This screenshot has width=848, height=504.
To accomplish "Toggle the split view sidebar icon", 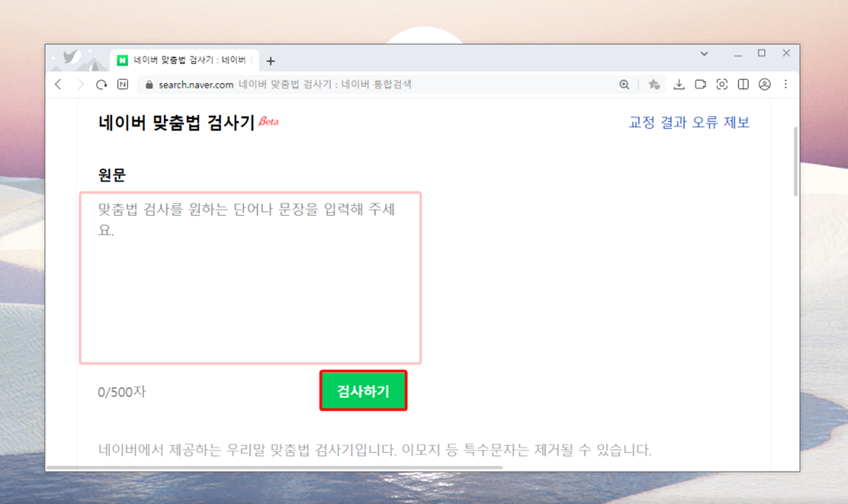I will click(743, 84).
